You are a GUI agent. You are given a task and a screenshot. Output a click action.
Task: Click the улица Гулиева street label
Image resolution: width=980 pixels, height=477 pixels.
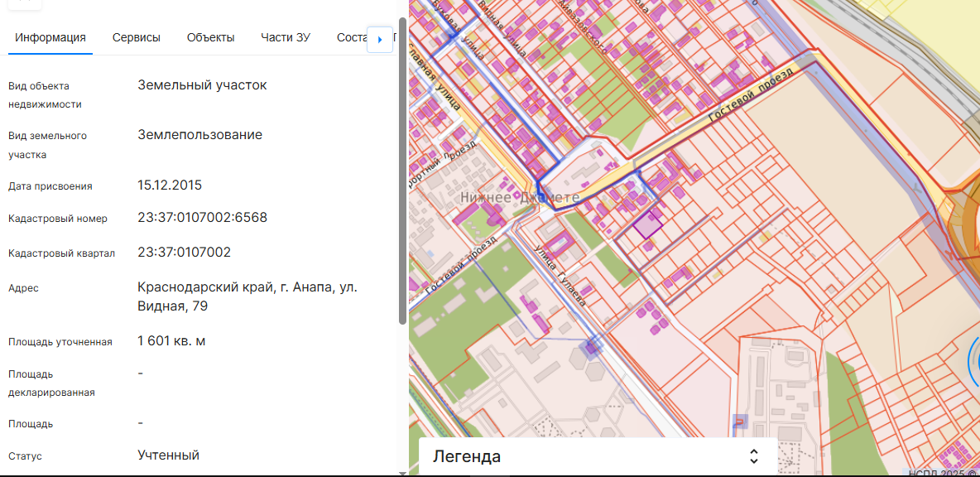(561, 275)
